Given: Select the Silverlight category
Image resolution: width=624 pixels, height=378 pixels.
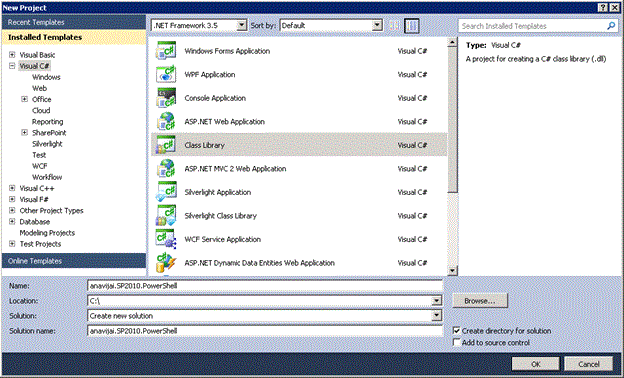Looking at the screenshot, I should (47, 144).
